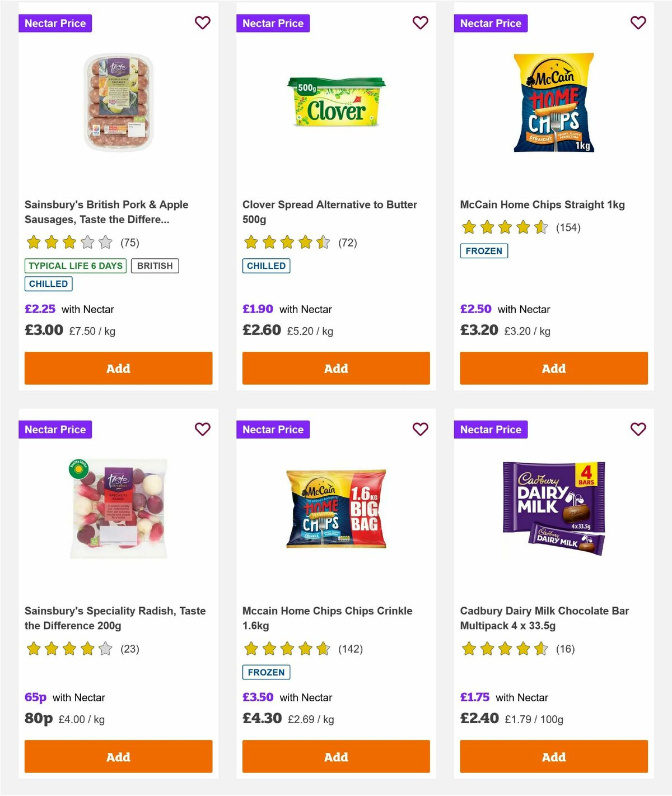Screen dimensions: 672x796
Task: Select the Nectar Price badge on Clover Spread
Action: pos(273,23)
